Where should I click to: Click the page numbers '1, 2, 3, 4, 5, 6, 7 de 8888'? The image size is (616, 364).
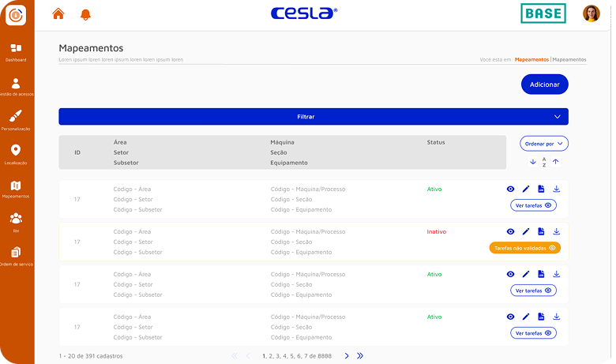pos(297,356)
